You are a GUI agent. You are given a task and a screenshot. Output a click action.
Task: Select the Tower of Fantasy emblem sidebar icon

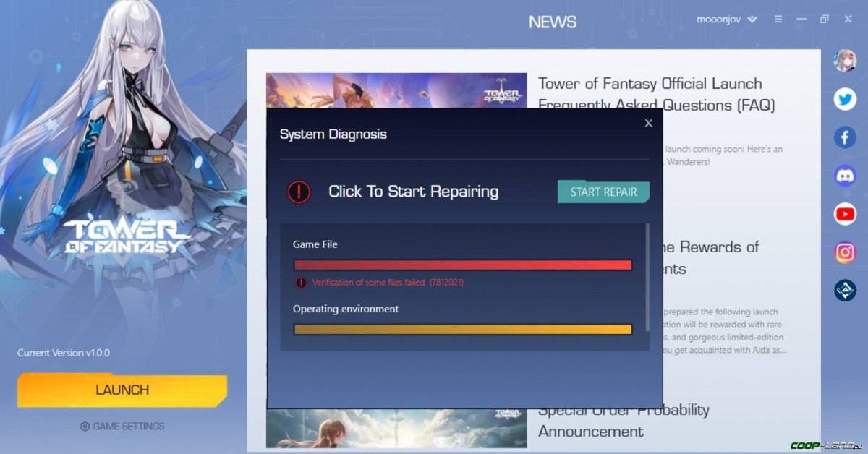click(845, 291)
